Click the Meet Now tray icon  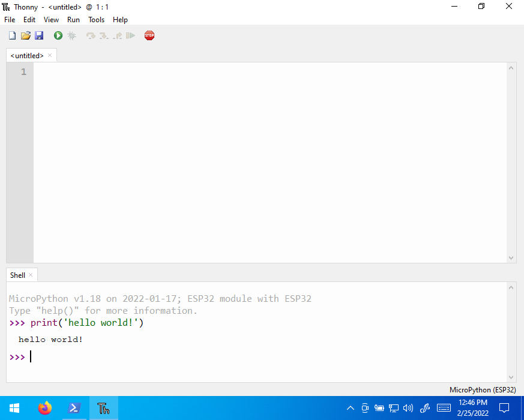coord(365,408)
